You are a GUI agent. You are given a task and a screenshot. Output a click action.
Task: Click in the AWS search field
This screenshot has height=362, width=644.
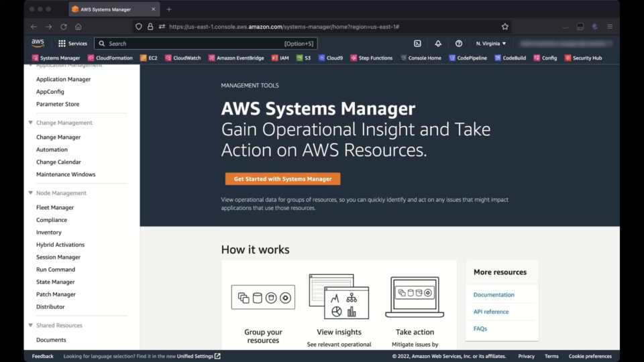pyautogui.click(x=205, y=44)
